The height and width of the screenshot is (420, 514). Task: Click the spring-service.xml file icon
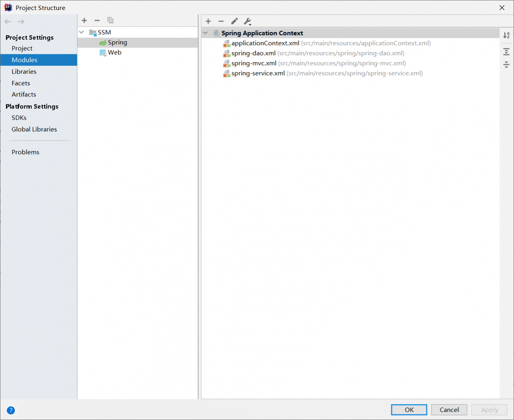tap(227, 73)
